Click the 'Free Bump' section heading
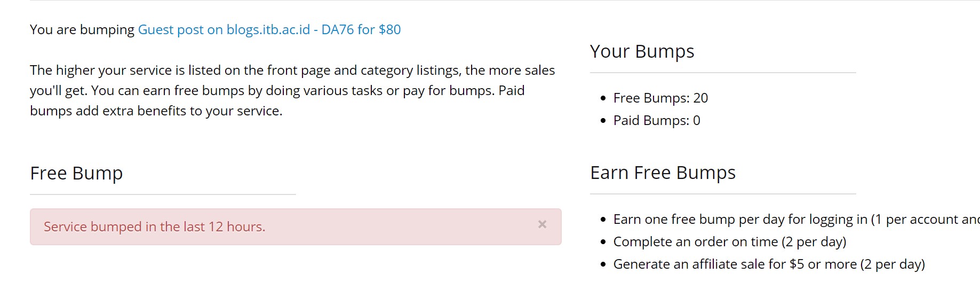Image resolution: width=980 pixels, height=281 pixels. click(x=76, y=174)
